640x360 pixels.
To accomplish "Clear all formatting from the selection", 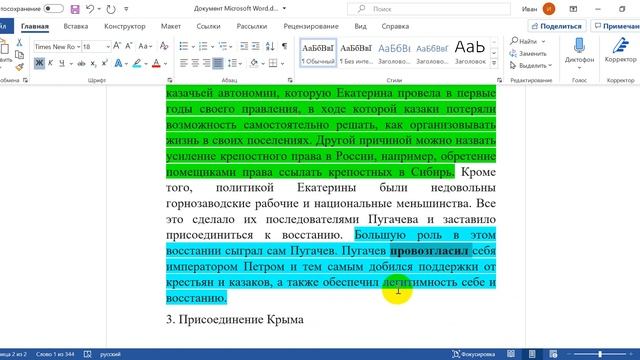I will click(x=164, y=46).
